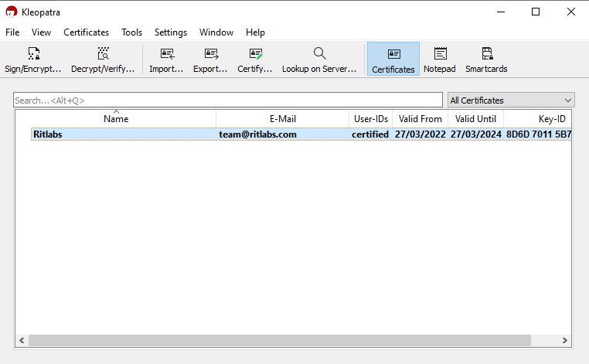
Task: Sort by the Name column header
Action: [116, 119]
